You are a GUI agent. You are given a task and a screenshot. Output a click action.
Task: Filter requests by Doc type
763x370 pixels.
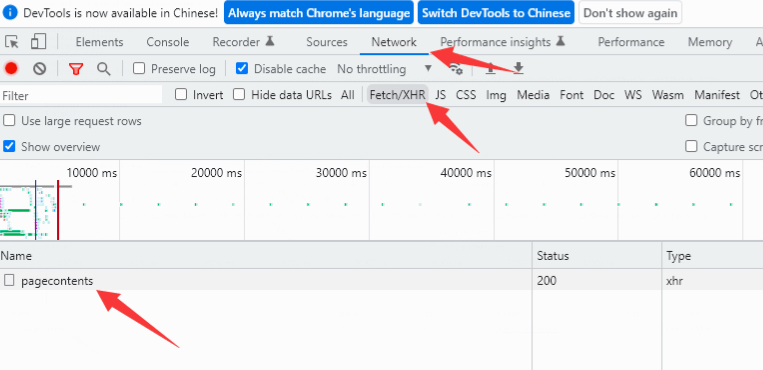click(x=604, y=95)
